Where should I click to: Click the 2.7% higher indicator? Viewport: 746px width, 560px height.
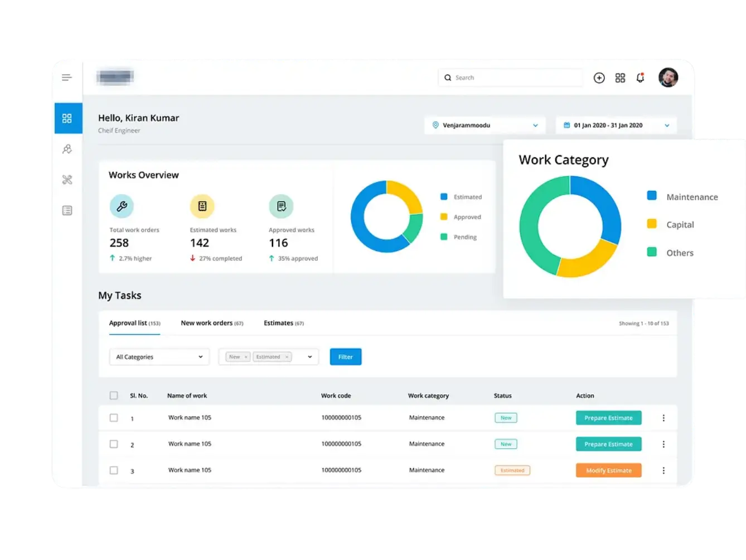point(130,258)
